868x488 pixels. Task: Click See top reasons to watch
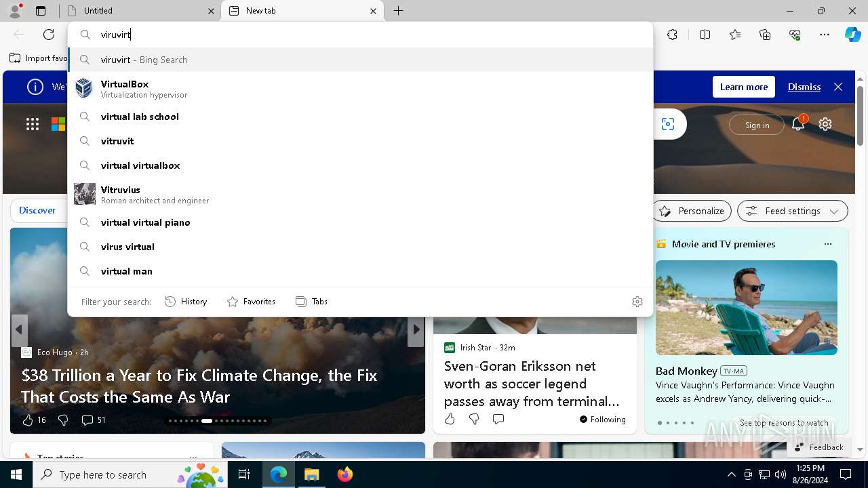(x=784, y=423)
